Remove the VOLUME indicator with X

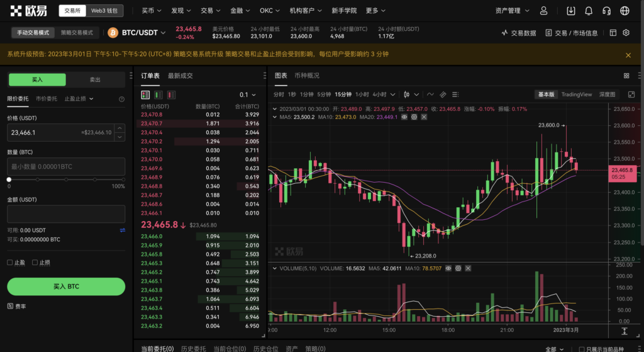(468, 268)
